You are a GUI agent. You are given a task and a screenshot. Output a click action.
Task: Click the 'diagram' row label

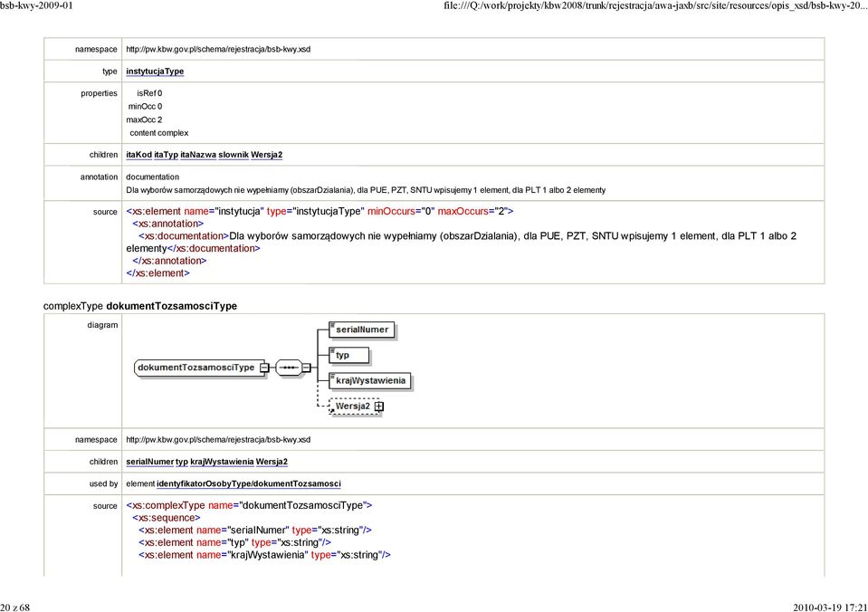pos(102,325)
